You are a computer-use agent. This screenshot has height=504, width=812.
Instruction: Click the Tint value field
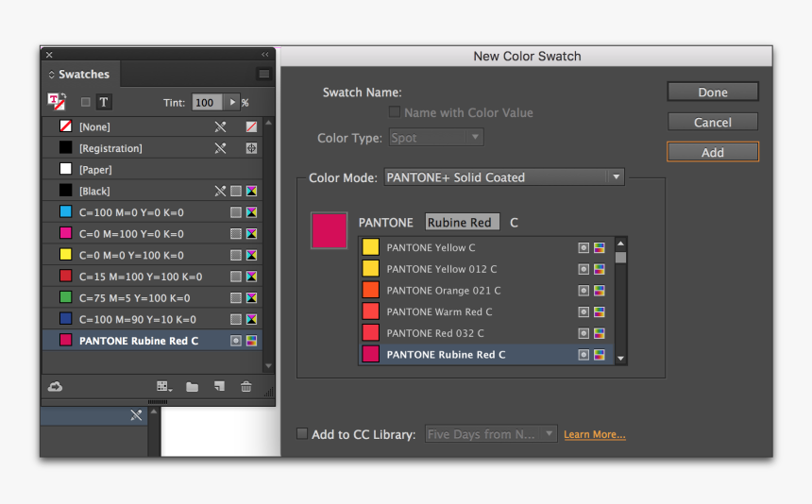click(207, 103)
